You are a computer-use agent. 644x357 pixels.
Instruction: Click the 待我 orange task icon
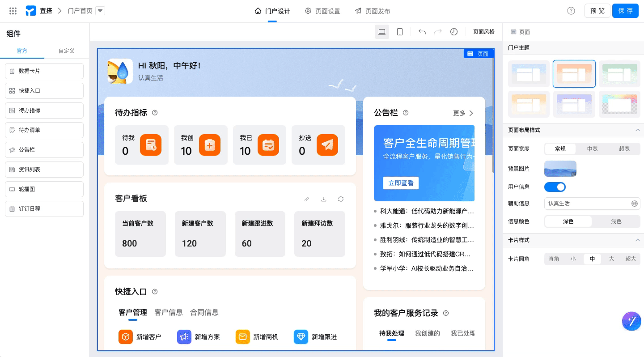(151, 145)
